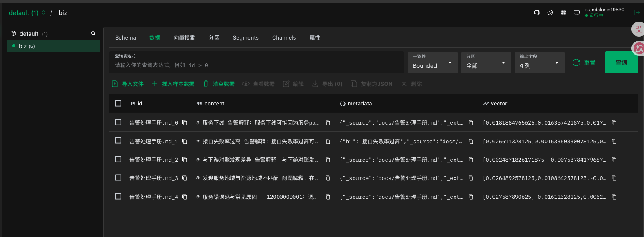The height and width of the screenshot is (237, 644).
Task: Copy vector starting with 0.0181884765625
Action: pyautogui.click(x=614, y=123)
